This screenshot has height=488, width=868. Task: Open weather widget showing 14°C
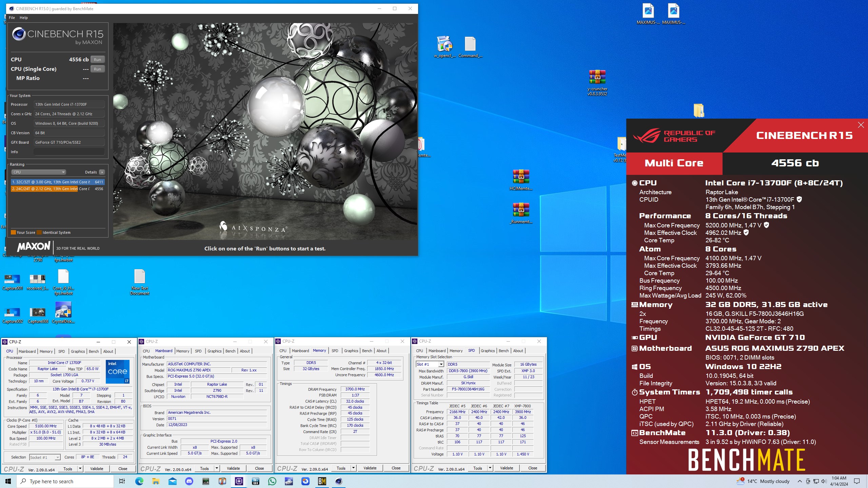tap(763, 481)
